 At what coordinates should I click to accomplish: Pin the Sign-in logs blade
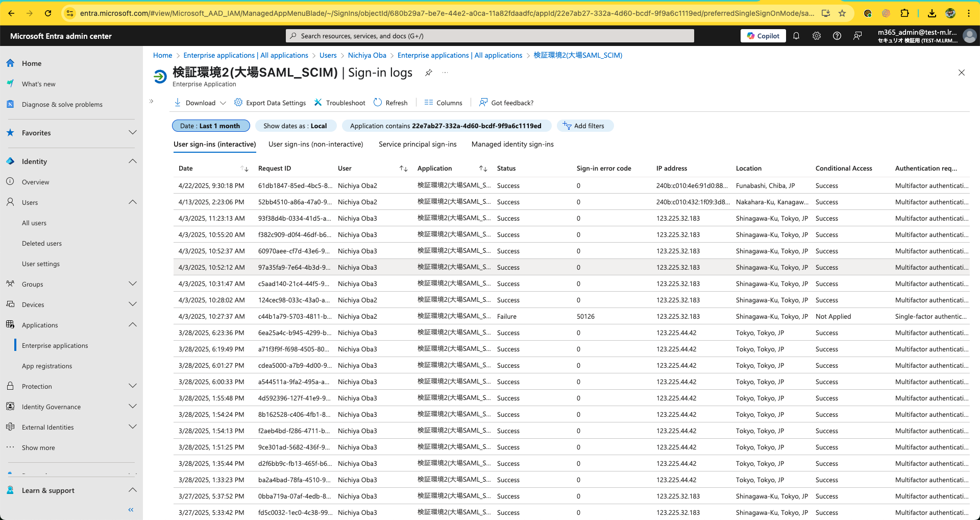point(429,73)
